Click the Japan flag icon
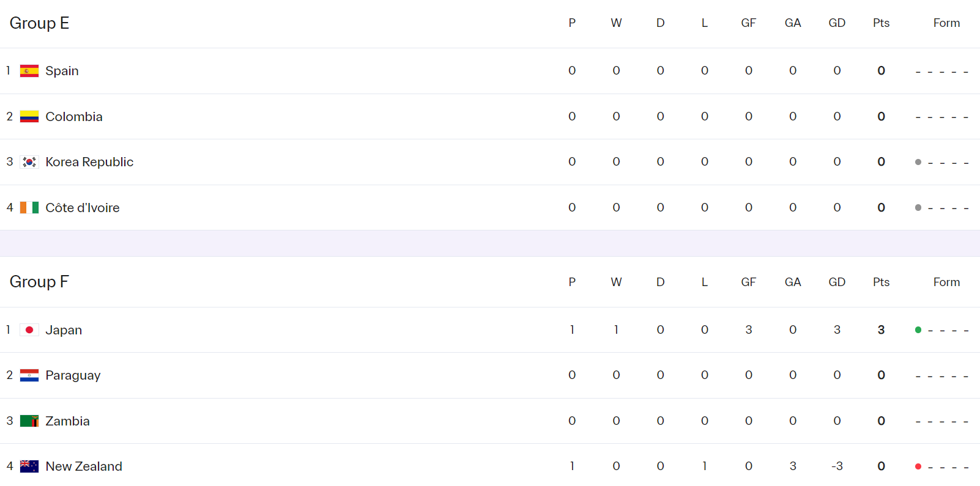Image resolution: width=980 pixels, height=486 pixels. point(29,330)
